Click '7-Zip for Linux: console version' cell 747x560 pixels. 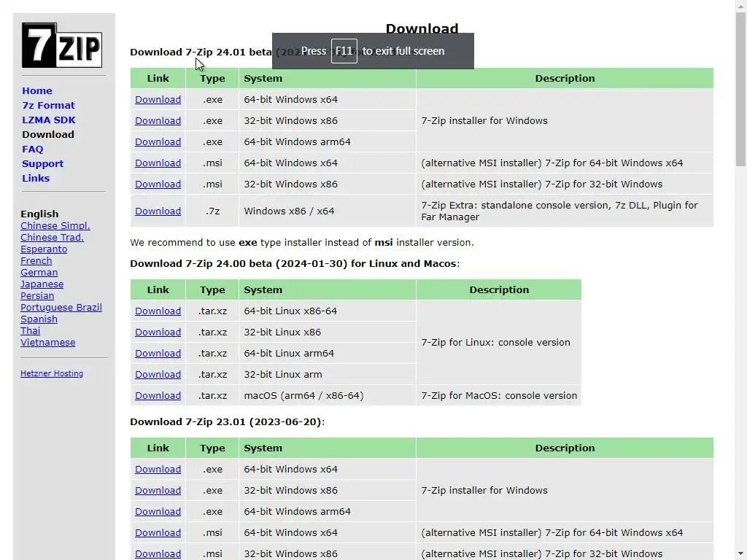[x=499, y=343]
